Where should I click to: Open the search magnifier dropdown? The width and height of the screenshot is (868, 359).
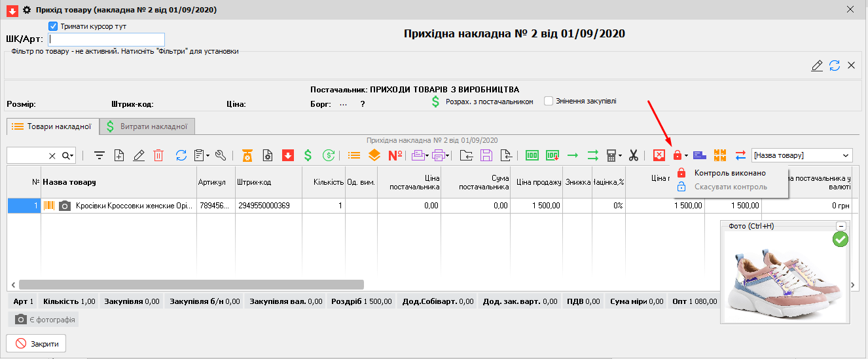(68, 155)
